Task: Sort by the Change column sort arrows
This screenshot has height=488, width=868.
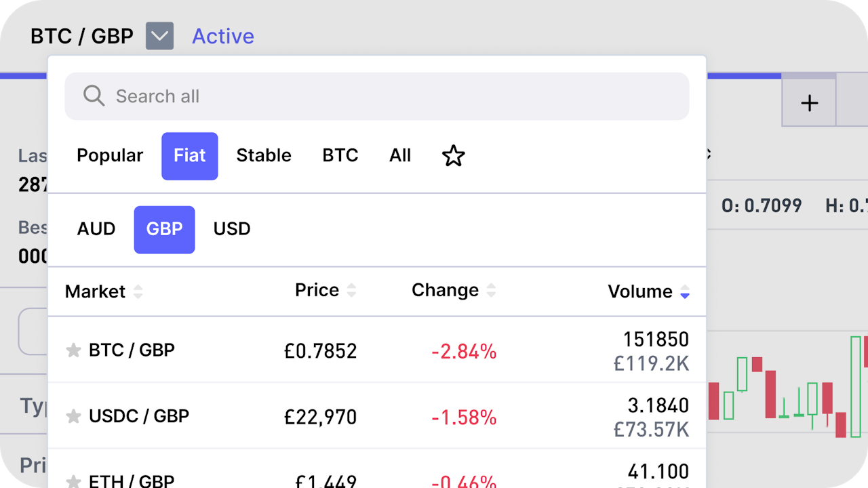Action: [x=492, y=290]
